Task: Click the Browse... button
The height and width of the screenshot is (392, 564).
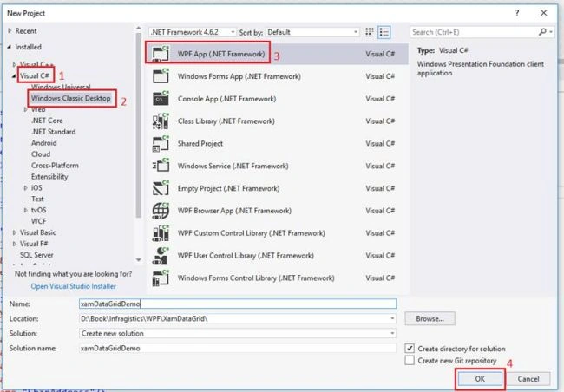Action: click(430, 318)
